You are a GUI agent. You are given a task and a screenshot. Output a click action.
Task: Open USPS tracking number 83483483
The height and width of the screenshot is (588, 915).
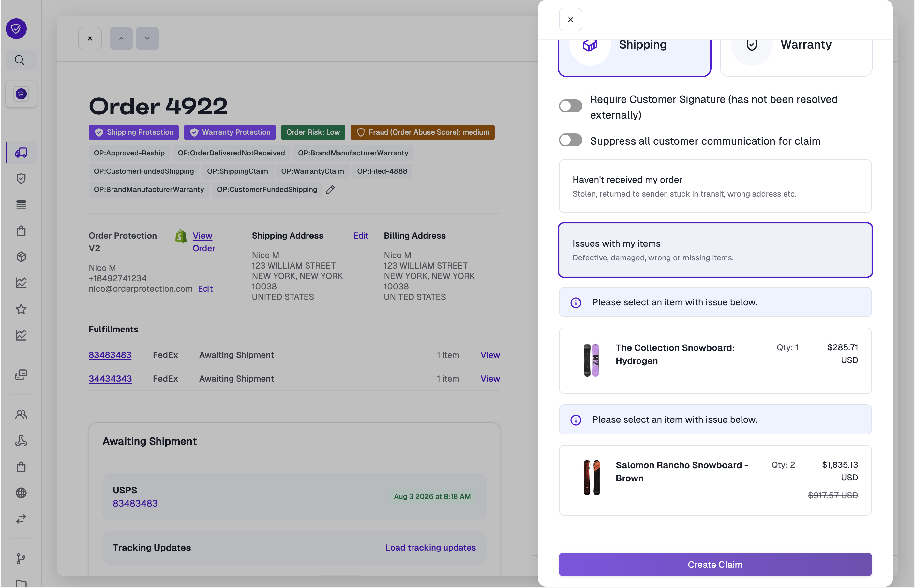click(135, 503)
